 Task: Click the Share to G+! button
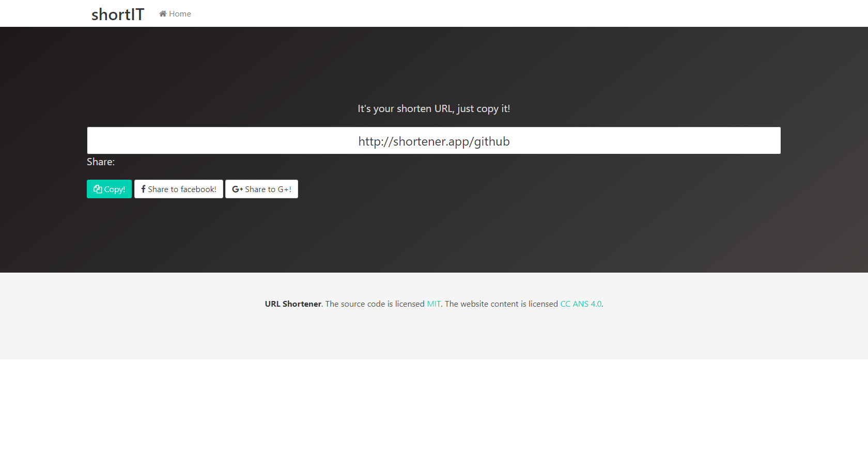[x=261, y=189]
